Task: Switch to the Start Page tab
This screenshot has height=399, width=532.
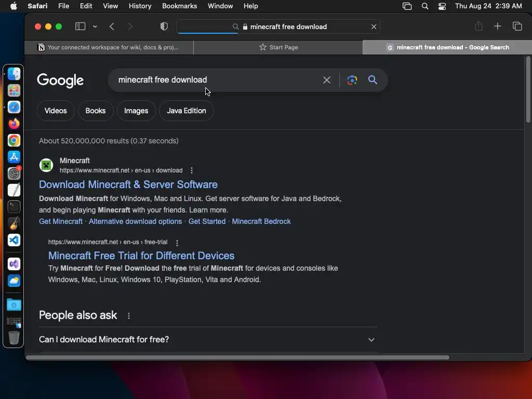Action: point(278,47)
